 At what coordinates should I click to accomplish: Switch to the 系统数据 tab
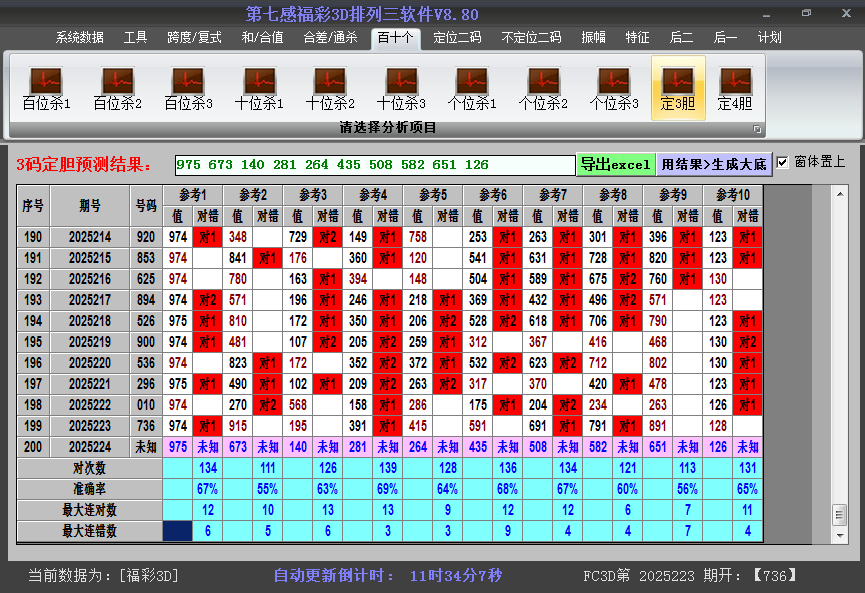tap(79, 38)
